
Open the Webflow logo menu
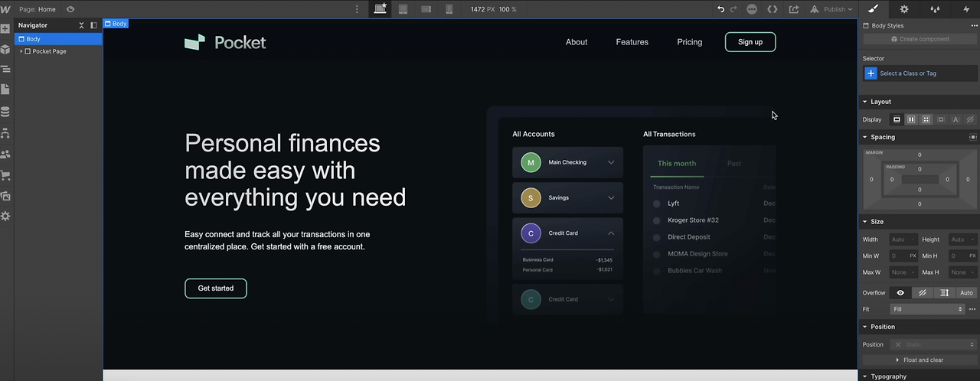pyautogui.click(x=5, y=9)
